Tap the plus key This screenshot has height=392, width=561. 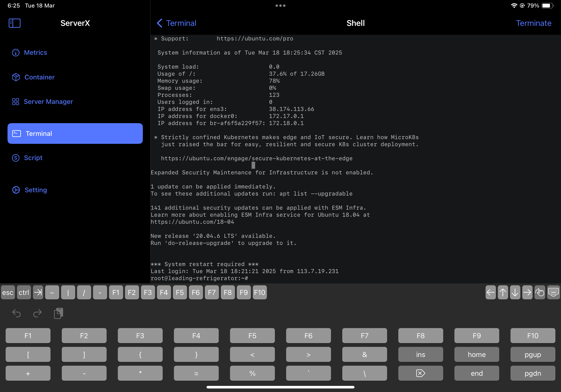(x=28, y=373)
